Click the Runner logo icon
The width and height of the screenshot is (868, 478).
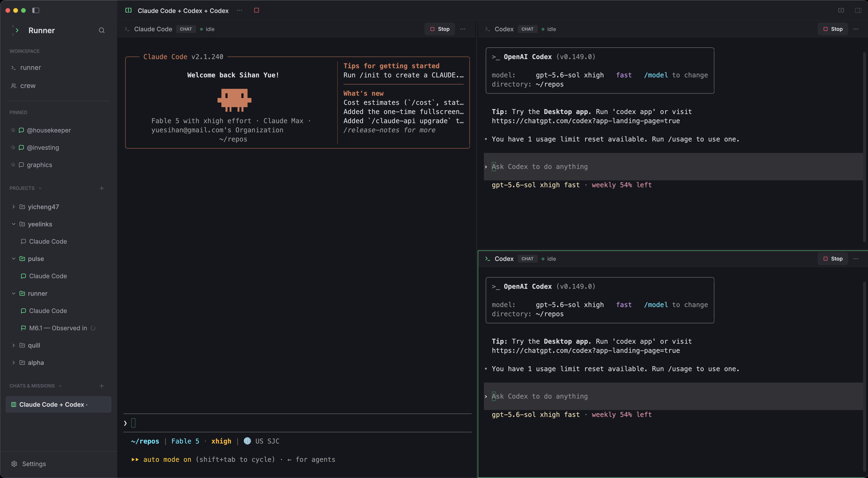15,30
